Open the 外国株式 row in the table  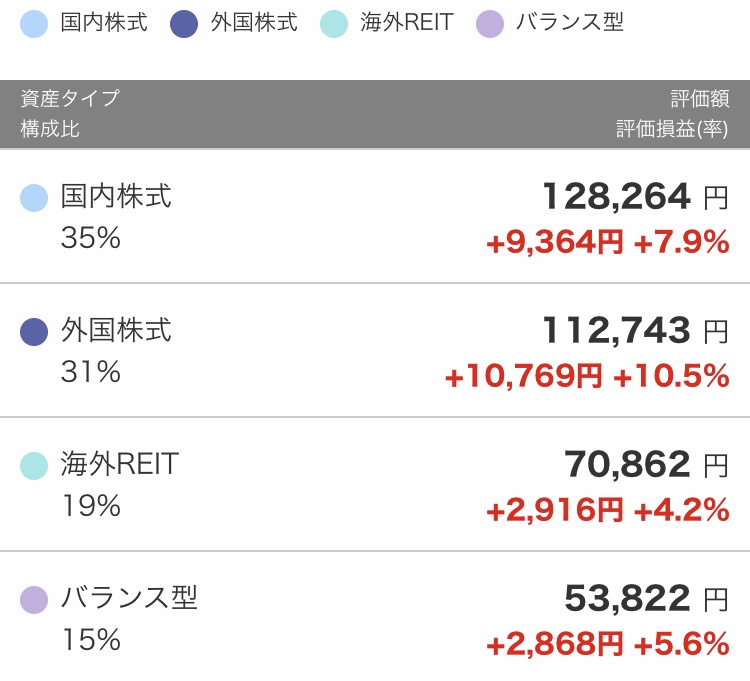point(375,350)
